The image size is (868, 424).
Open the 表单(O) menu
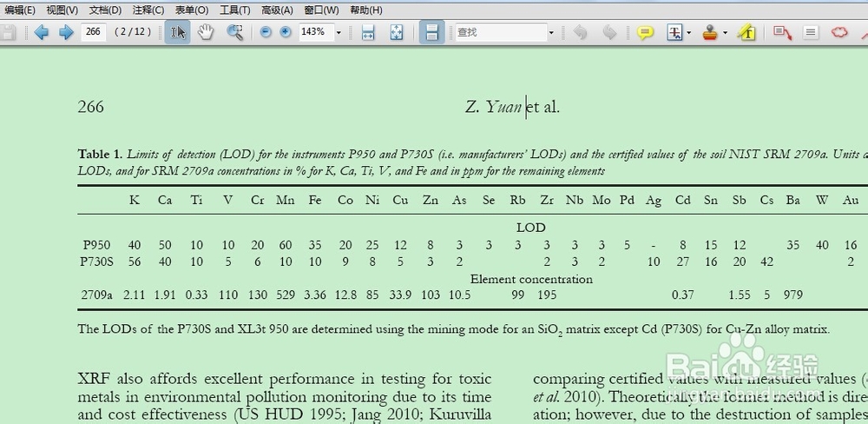coord(192,10)
